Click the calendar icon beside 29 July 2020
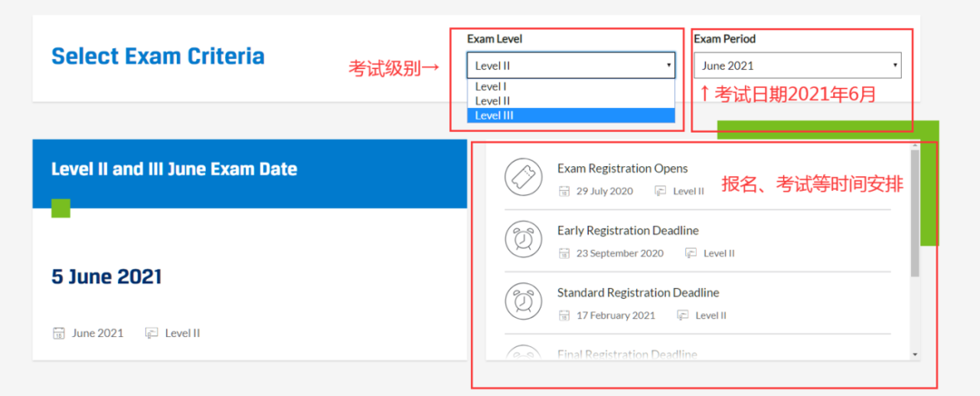 pyautogui.click(x=564, y=191)
